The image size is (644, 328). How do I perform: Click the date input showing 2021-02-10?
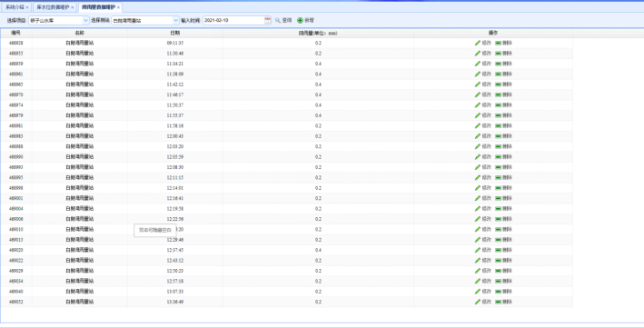(233, 20)
